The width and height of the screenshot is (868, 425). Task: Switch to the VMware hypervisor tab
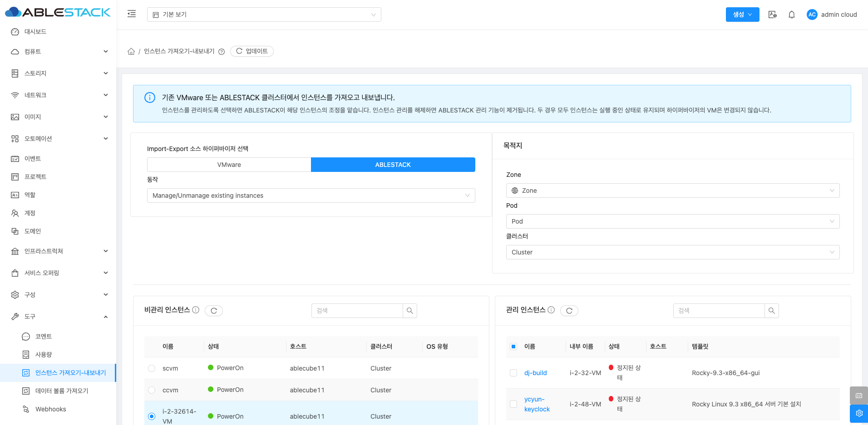tap(229, 165)
